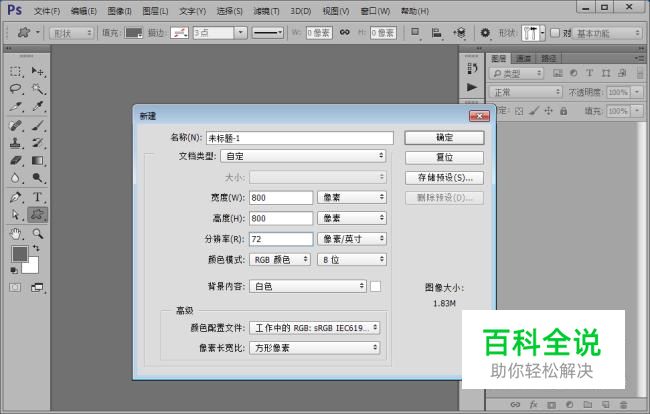Image resolution: width=650 pixels, height=414 pixels.
Task: Click the Save Preset (存储预设) button
Action: [444, 178]
